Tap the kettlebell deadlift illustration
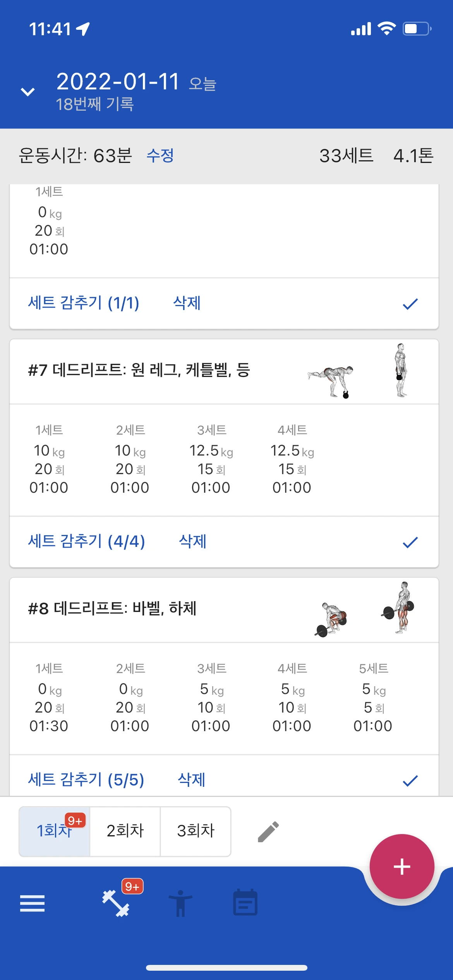The height and width of the screenshot is (980, 453). tap(357, 371)
